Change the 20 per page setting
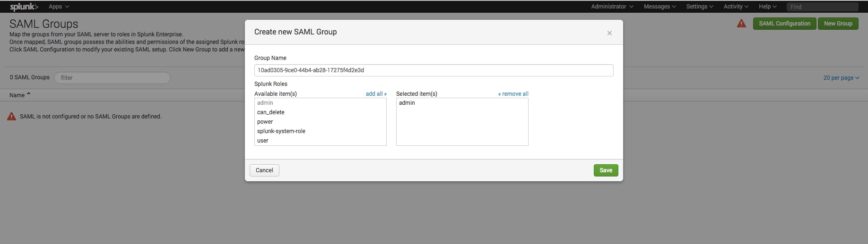Screen dimensions: 868x244 tap(842, 78)
